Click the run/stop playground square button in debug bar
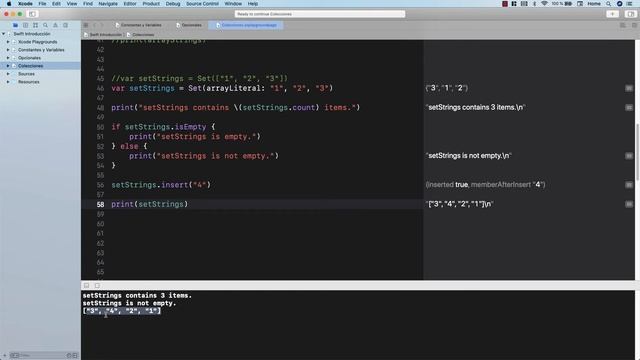The height and width of the screenshot is (360, 640). pos(97,285)
